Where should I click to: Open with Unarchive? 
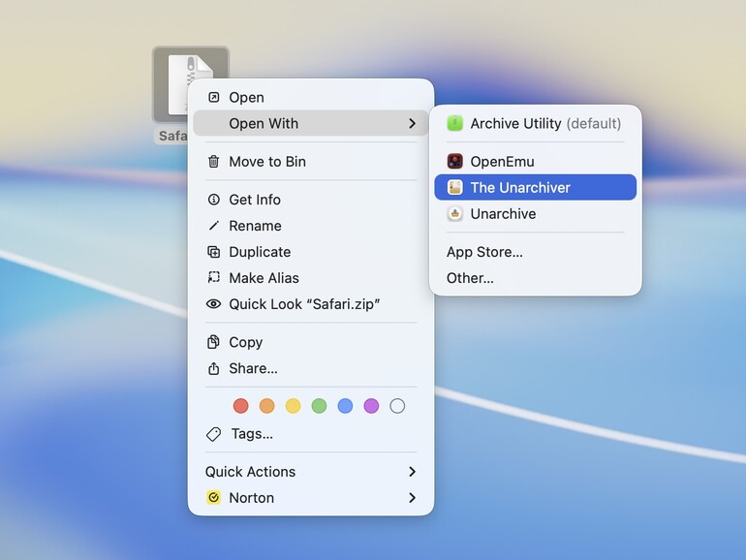535,213
